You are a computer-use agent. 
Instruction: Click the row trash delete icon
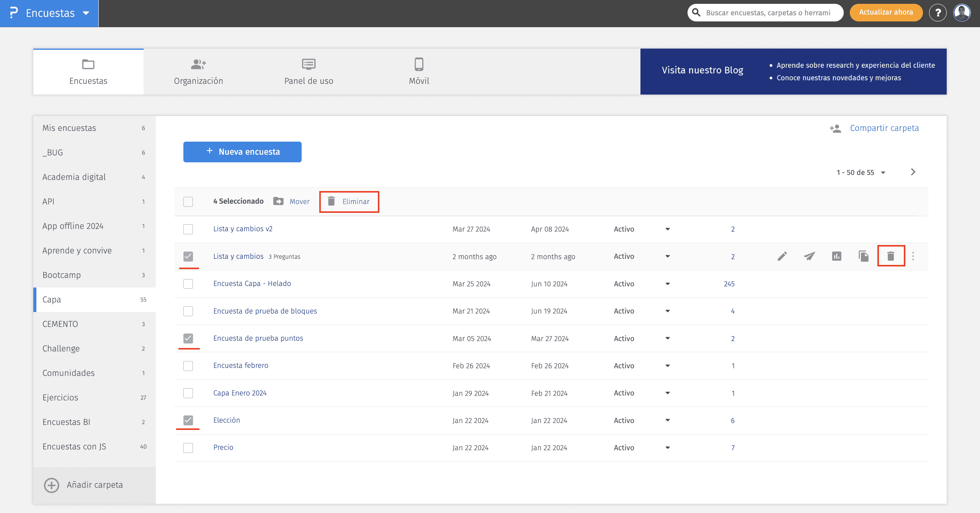pyautogui.click(x=891, y=256)
